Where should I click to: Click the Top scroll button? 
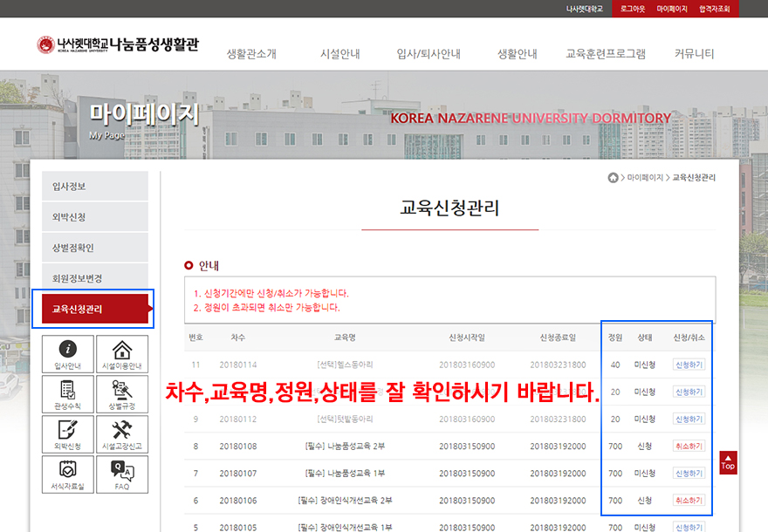(x=728, y=462)
